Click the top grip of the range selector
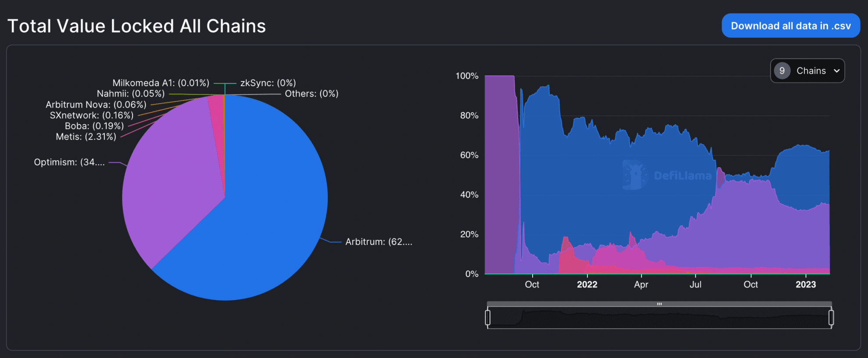This screenshot has width=868, height=358. point(659,304)
